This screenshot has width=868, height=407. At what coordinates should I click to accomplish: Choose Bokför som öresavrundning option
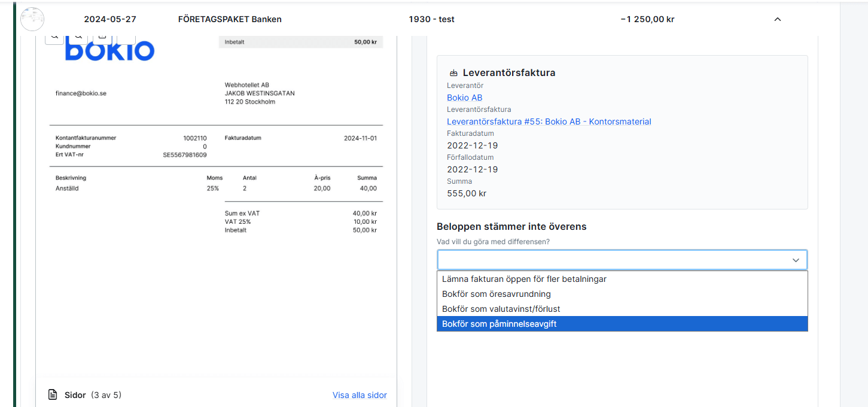pos(496,294)
